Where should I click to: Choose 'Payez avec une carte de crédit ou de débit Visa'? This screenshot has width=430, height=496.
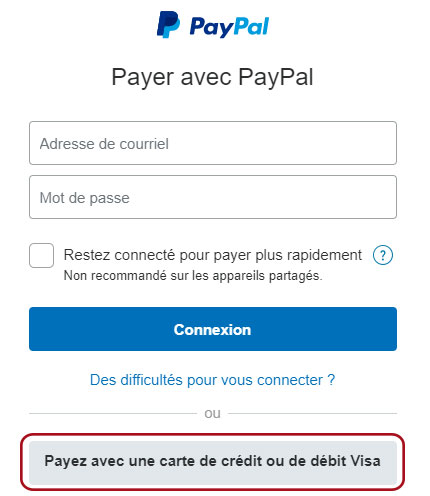[213, 462]
